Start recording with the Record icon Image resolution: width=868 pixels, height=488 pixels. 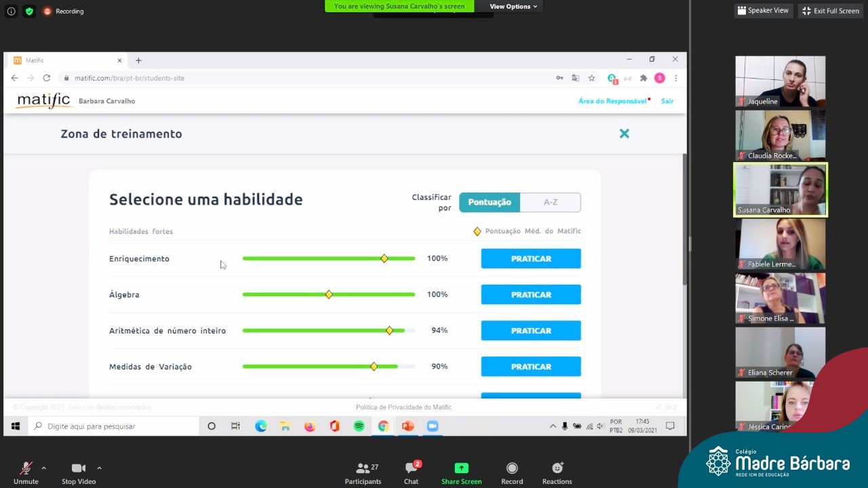(x=512, y=468)
